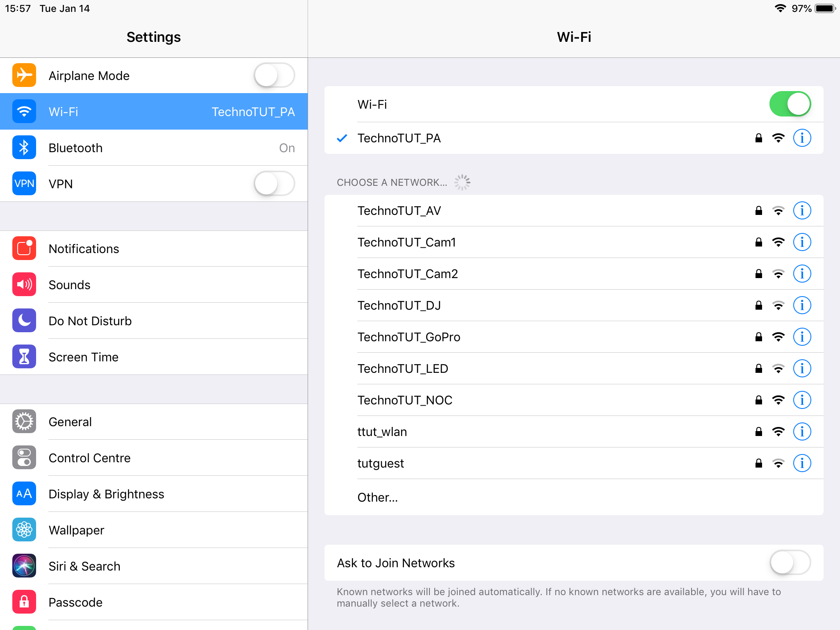Turn off the main Wi-Fi switch
This screenshot has width=840, height=630.
pyautogui.click(x=790, y=104)
